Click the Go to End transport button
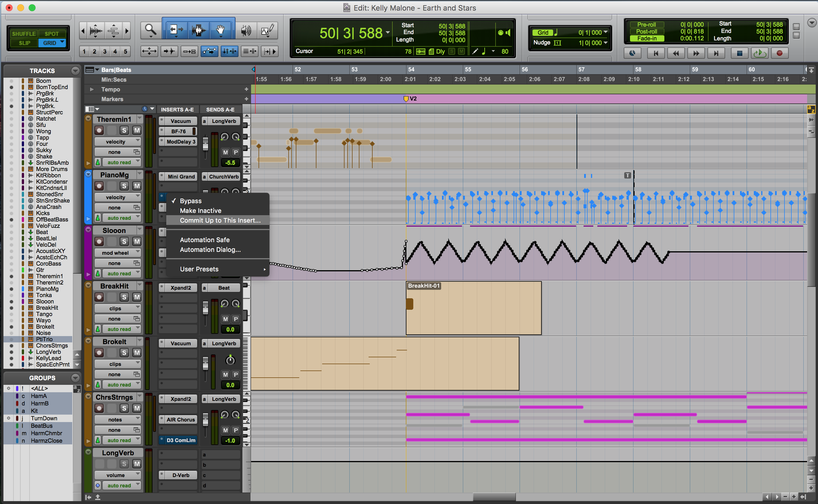Screen dimensions: 818x504 tap(716, 53)
